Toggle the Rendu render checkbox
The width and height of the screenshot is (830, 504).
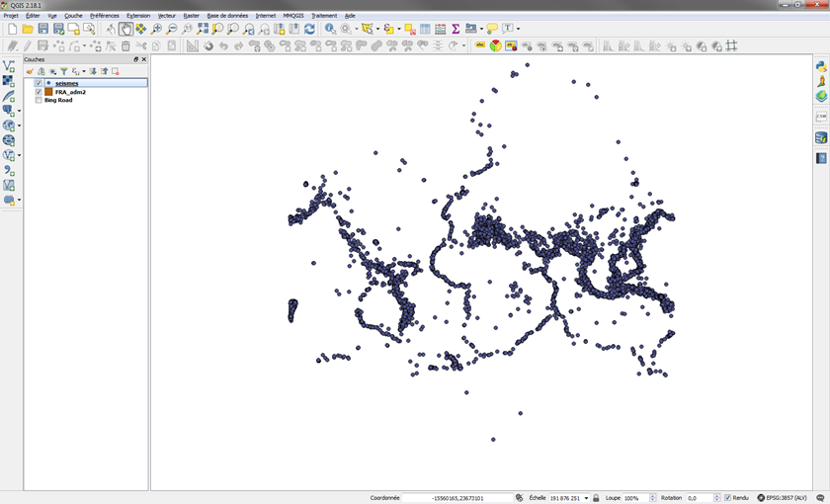(727, 498)
